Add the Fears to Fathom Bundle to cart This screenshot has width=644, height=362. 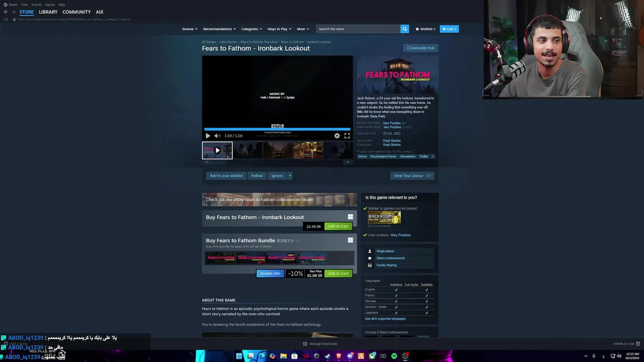point(338,274)
